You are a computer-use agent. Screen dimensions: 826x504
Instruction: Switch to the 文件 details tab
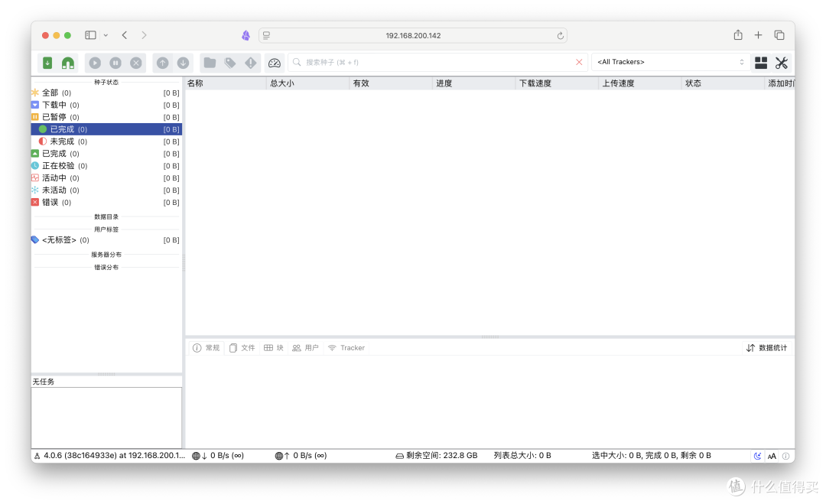tap(242, 347)
